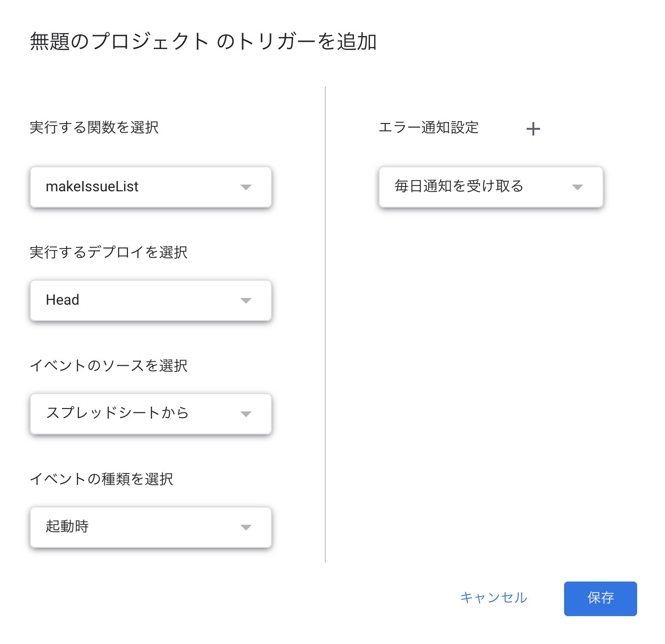This screenshot has height=644, width=665.
Task: Click the dropdown arrow beside Head deployment
Action: 246,301
